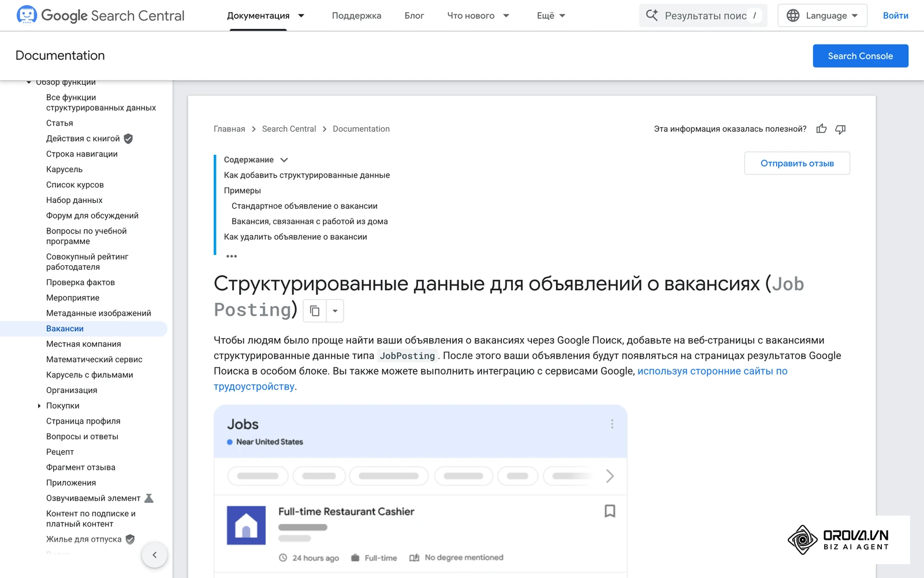Open the Поддержка tab
This screenshot has width=924, height=578.
tap(356, 16)
